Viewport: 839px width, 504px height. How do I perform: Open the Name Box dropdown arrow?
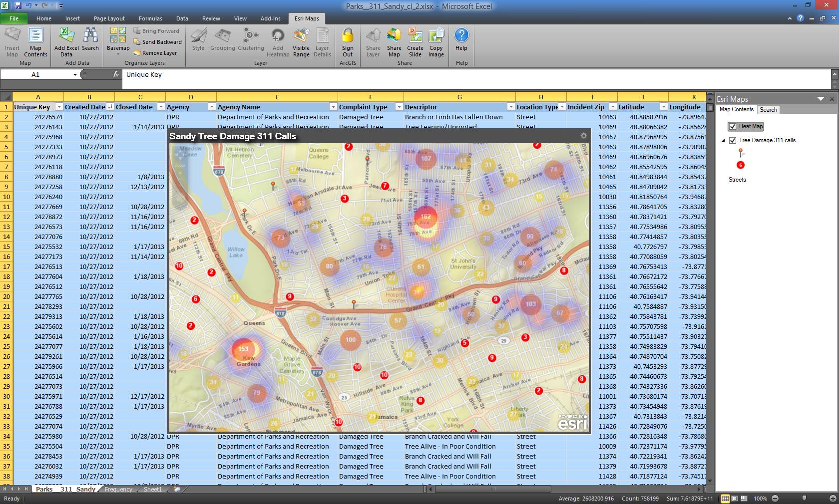click(x=75, y=75)
